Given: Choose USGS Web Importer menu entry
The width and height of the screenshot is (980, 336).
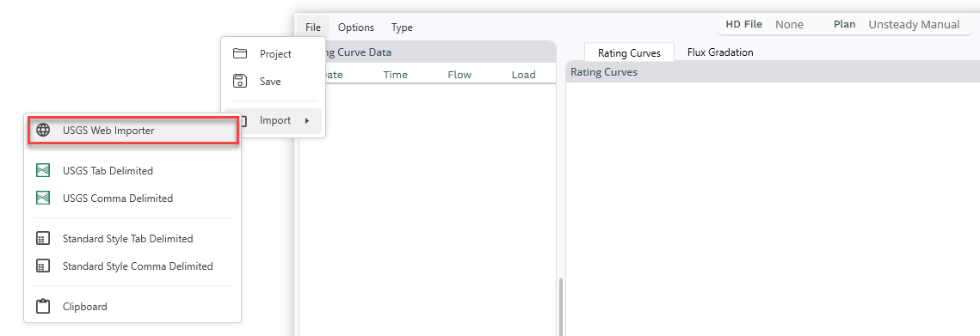Looking at the screenshot, I should [x=132, y=131].
